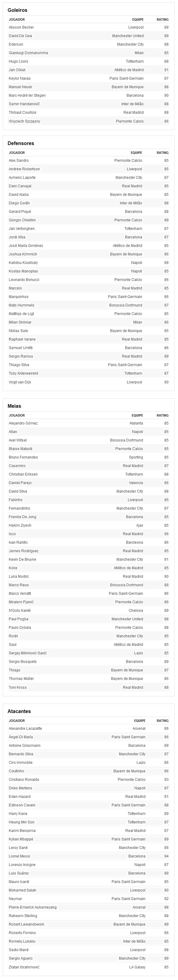Sort defenders by EQUIPE column header
178x980 pixels.
tap(137, 153)
